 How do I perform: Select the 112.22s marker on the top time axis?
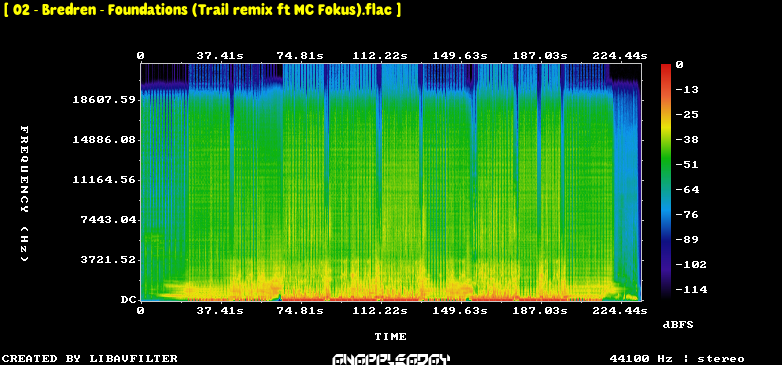point(380,56)
